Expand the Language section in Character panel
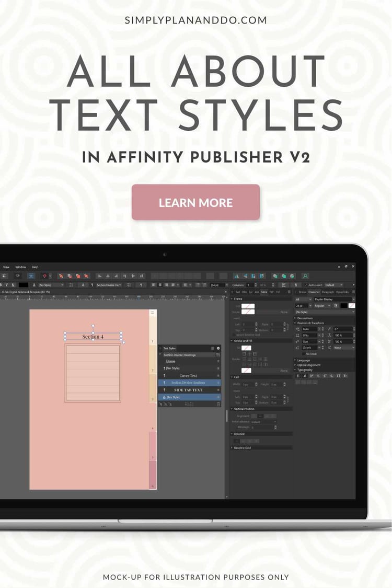This screenshot has width=392, height=588. (x=296, y=360)
